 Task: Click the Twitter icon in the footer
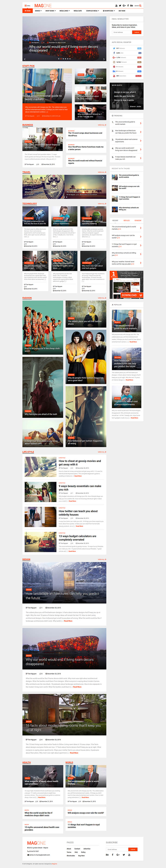[124, 854]
